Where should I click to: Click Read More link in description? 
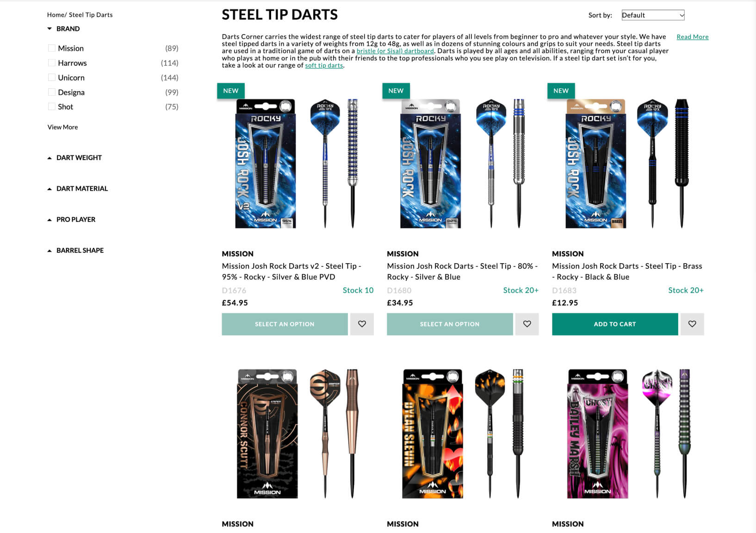coord(692,37)
